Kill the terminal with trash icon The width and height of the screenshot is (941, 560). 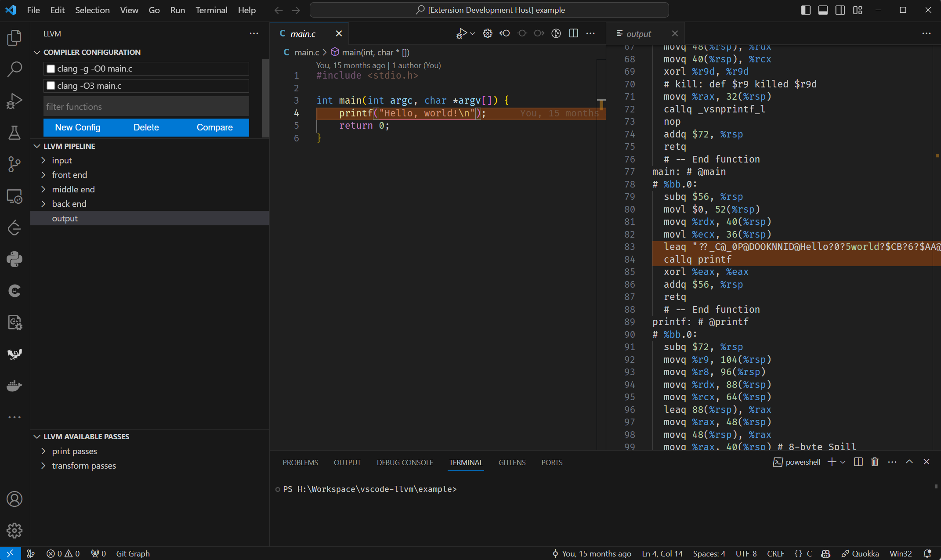click(x=875, y=462)
